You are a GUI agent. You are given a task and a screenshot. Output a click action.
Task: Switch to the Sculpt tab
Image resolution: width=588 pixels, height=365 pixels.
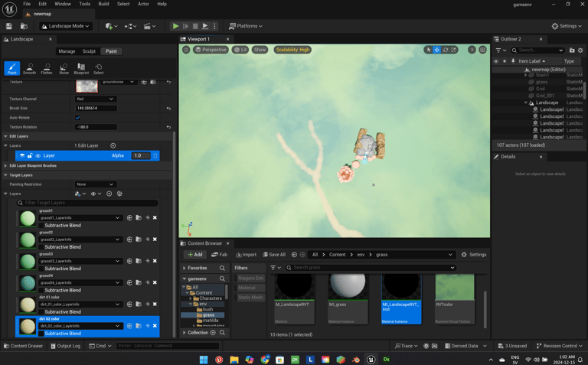click(x=89, y=51)
